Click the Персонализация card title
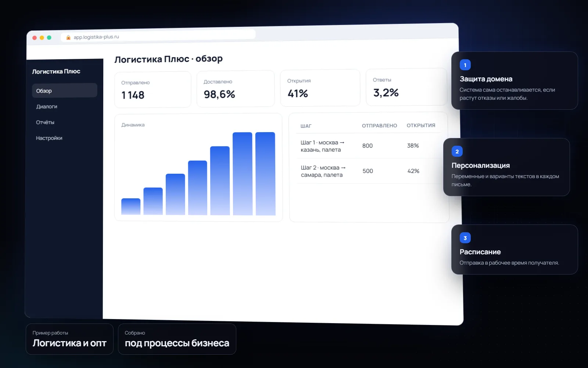The image size is (588, 368). 481,166
